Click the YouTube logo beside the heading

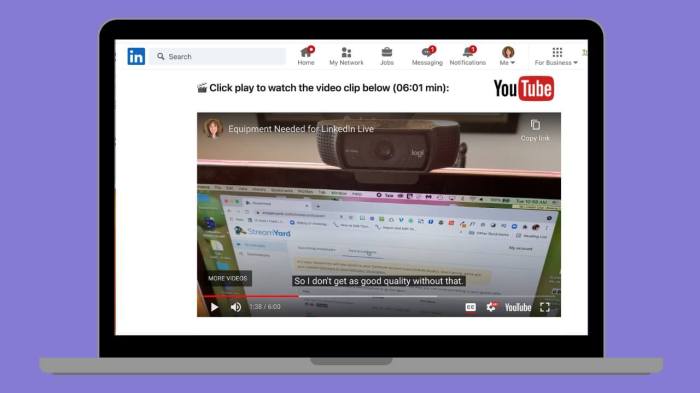click(x=524, y=88)
